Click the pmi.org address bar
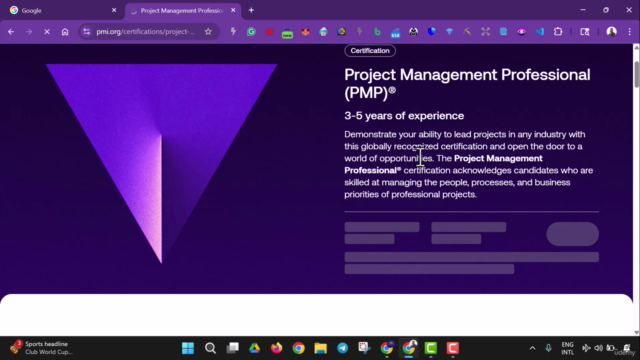This screenshot has height=360, width=640. pos(146,31)
